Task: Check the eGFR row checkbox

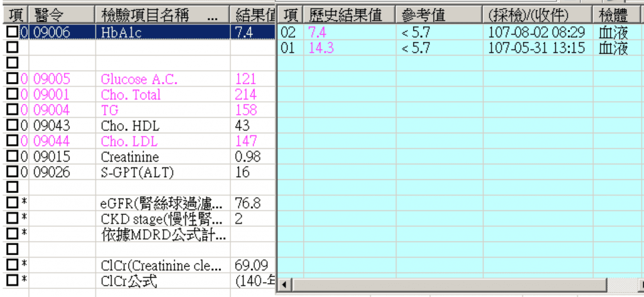Action: 12,203
